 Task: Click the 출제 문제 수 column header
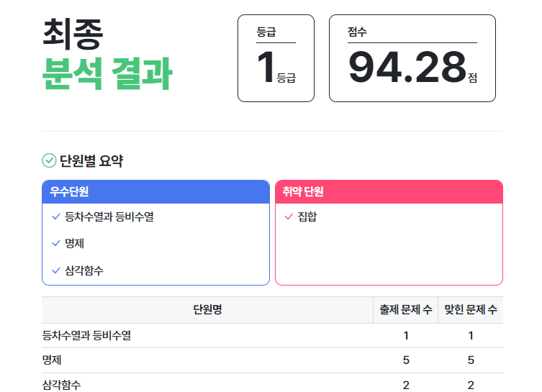[406, 310]
